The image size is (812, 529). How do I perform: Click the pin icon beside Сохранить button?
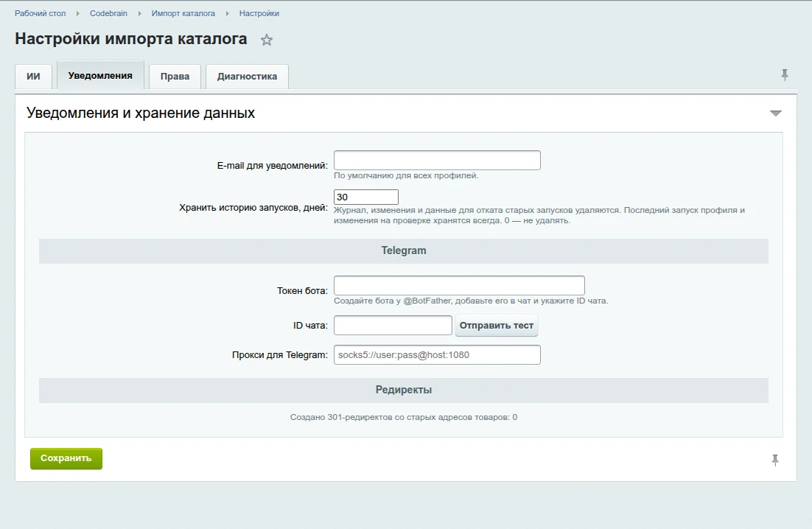[x=775, y=460]
